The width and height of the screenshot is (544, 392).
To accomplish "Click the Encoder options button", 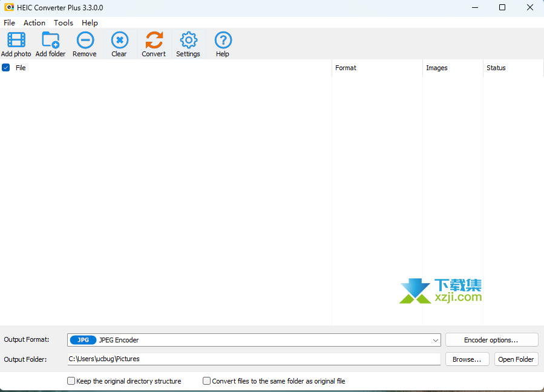I will click(491, 340).
